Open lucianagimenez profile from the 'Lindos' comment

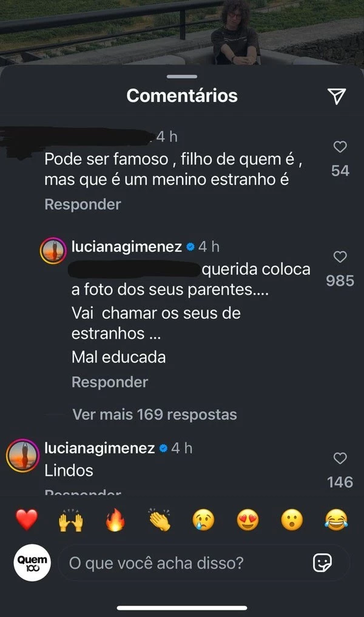click(99, 449)
